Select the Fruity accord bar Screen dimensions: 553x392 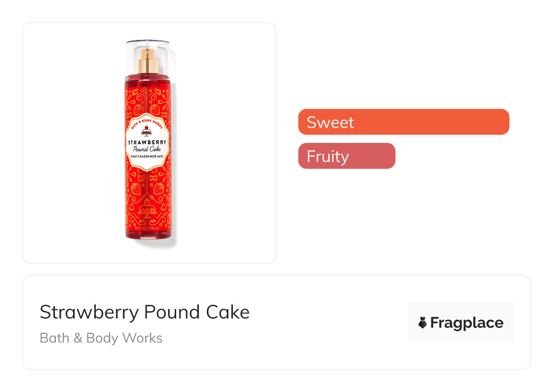tap(346, 156)
